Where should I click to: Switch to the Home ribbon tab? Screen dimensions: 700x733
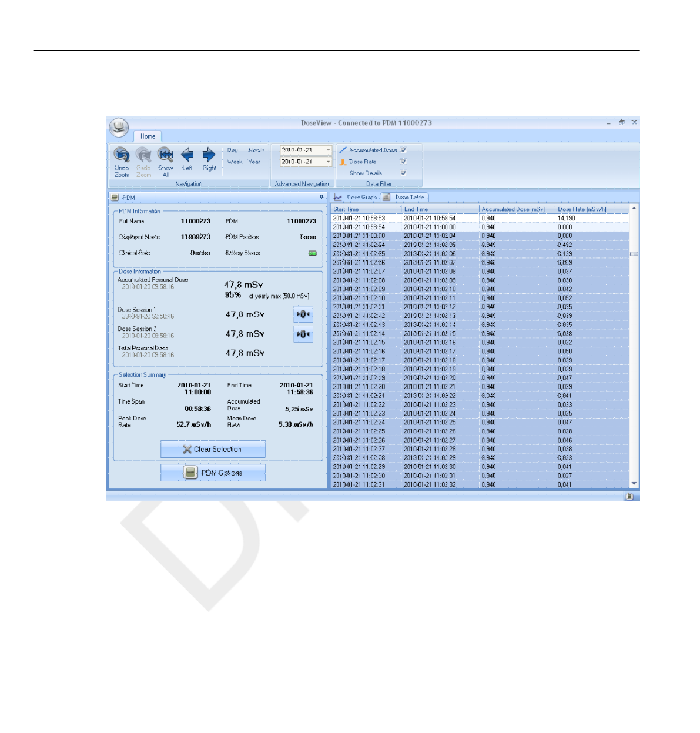click(x=148, y=136)
